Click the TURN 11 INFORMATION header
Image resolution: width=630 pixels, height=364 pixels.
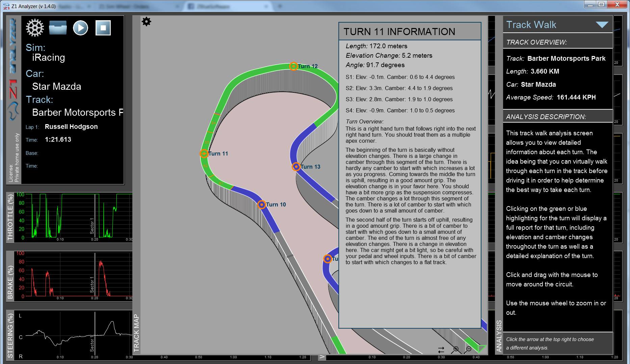click(x=399, y=32)
